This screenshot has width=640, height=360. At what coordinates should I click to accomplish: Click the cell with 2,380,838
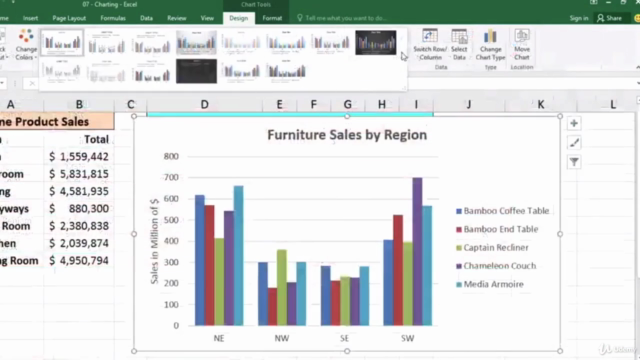pyautogui.click(x=79, y=226)
